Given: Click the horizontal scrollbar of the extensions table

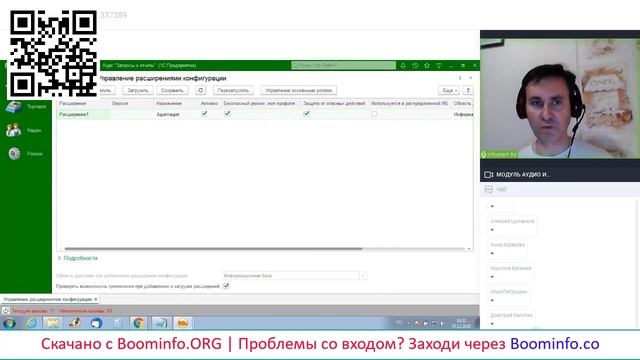Looking at the screenshot, I should 213,249.
